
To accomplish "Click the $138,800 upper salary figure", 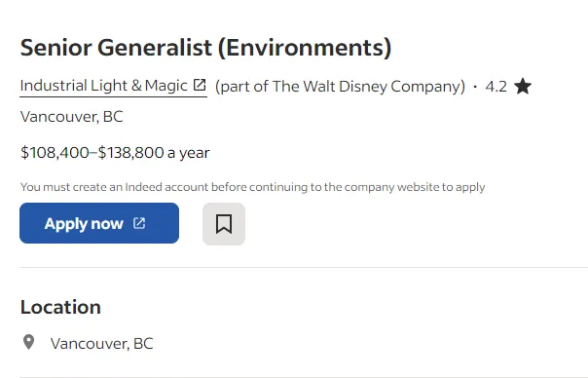I will point(130,153).
